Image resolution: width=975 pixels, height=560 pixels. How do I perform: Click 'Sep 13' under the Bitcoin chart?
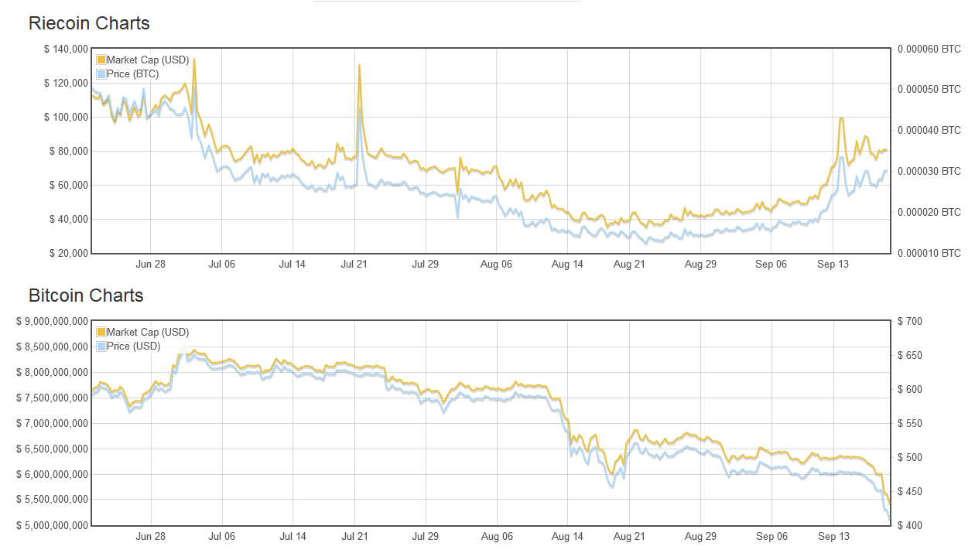833,537
